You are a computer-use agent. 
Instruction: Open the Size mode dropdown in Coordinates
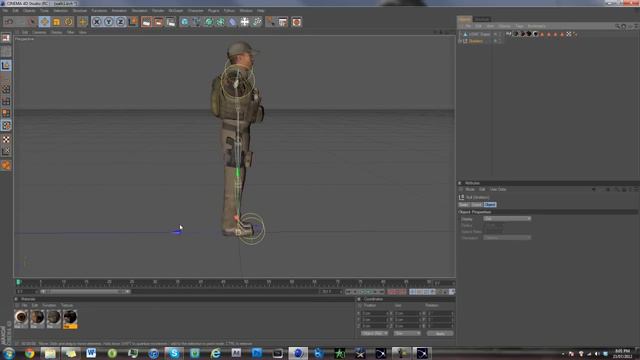[407, 333]
